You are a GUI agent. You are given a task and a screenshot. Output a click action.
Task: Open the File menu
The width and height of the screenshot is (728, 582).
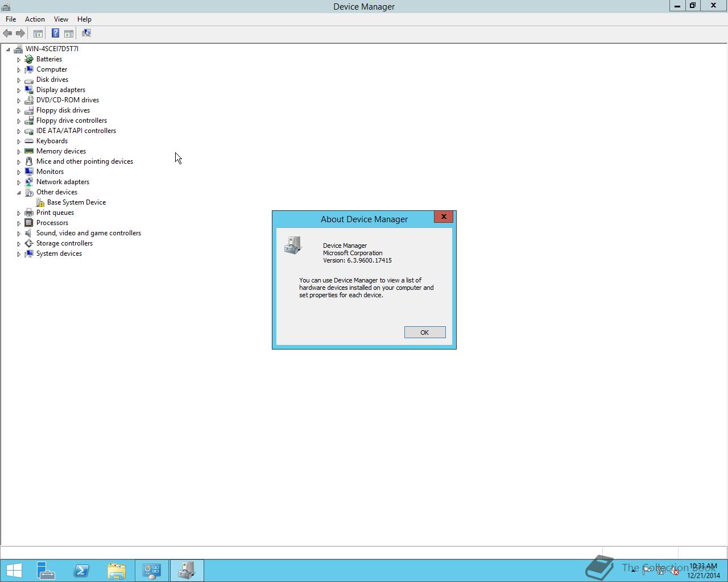(x=11, y=19)
